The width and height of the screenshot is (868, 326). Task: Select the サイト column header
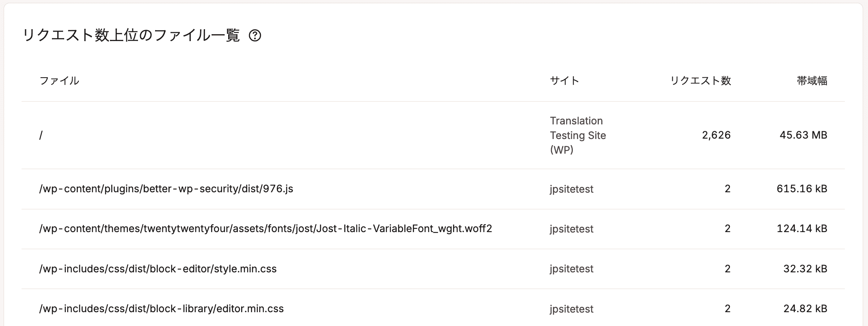tap(564, 81)
